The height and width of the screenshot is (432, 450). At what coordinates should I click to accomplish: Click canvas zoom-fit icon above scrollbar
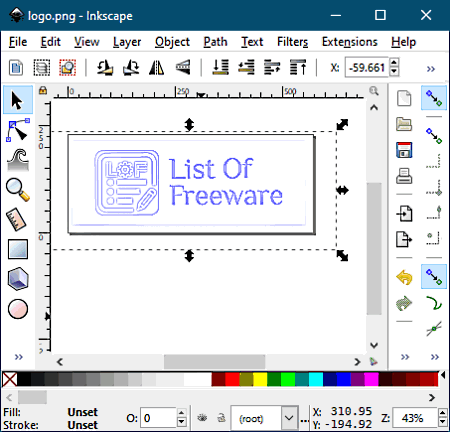(374, 91)
